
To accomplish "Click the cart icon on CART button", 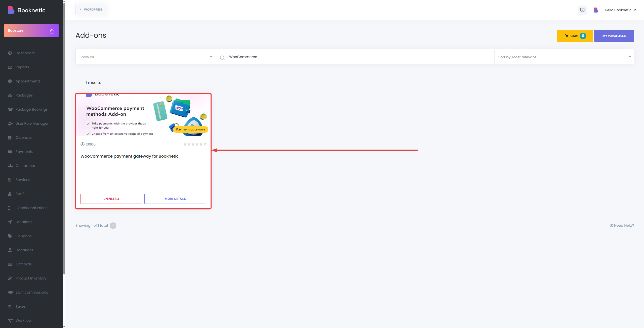I will pyautogui.click(x=567, y=36).
